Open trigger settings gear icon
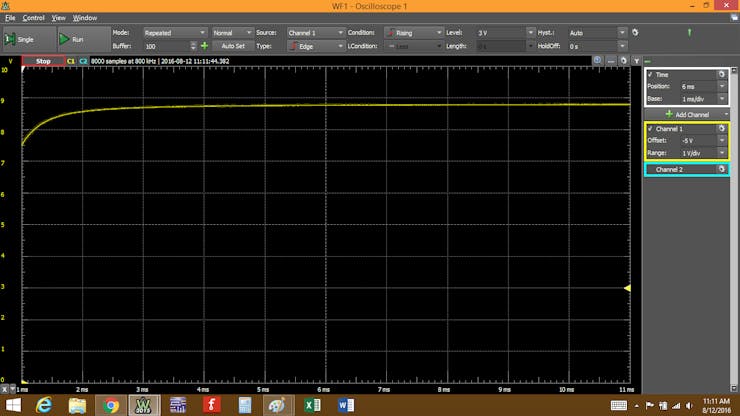The image size is (740, 416). point(635,33)
